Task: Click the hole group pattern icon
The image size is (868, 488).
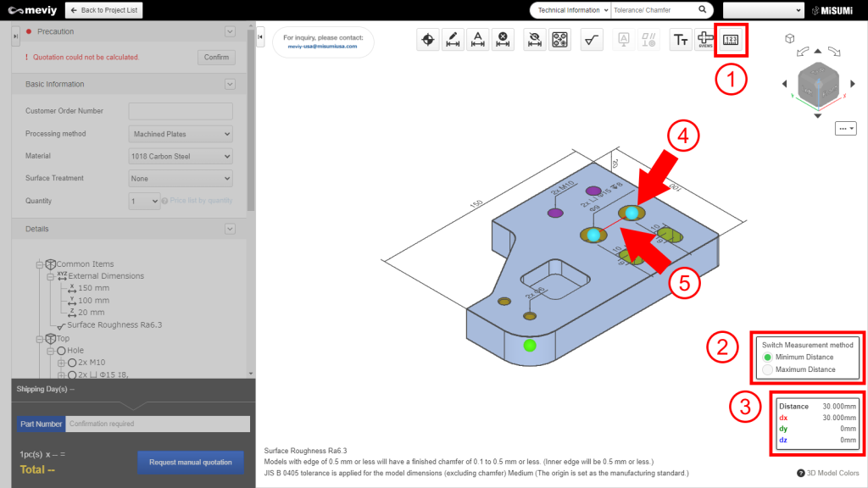Action: pyautogui.click(x=559, y=39)
